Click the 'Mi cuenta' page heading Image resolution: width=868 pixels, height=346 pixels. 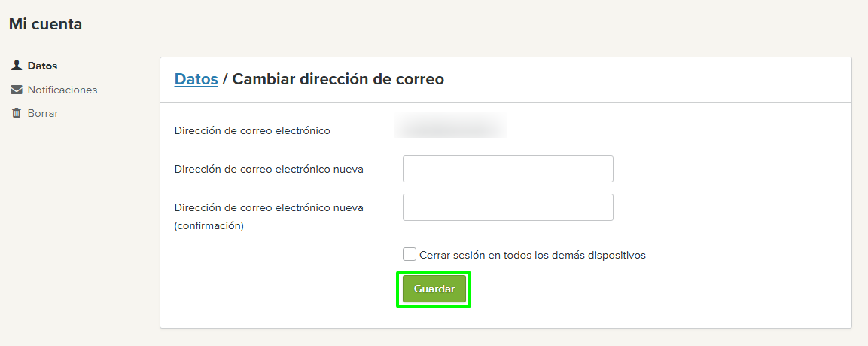click(45, 24)
